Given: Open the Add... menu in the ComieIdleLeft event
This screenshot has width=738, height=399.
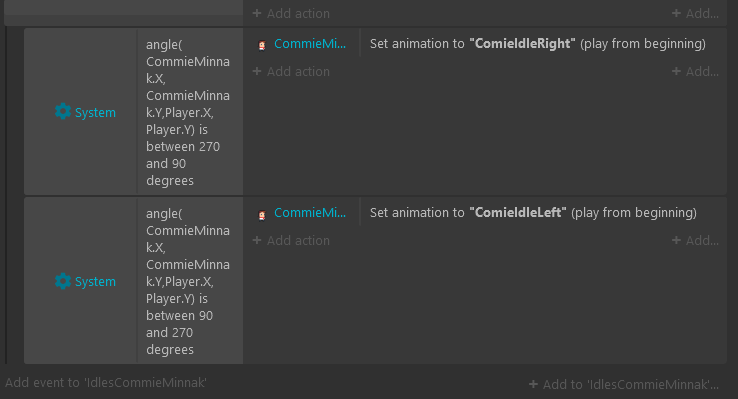Looking at the screenshot, I should tap(695, 240).
